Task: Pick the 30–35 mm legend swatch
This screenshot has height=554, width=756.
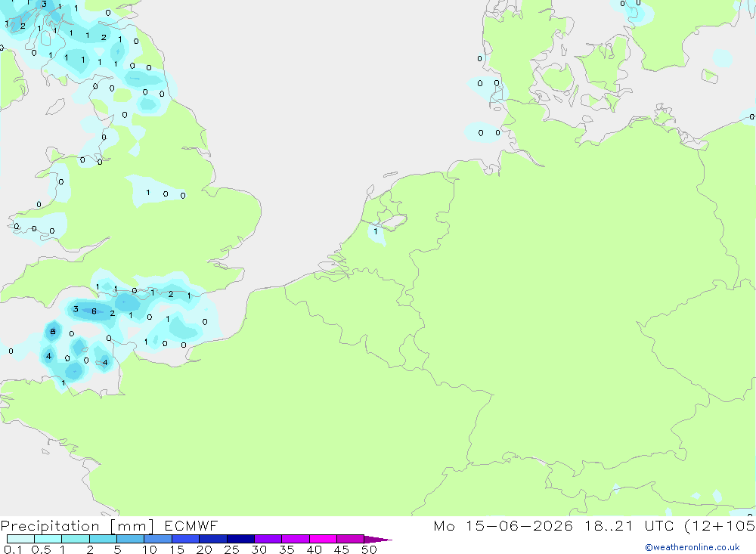Action: pos(268,539)
